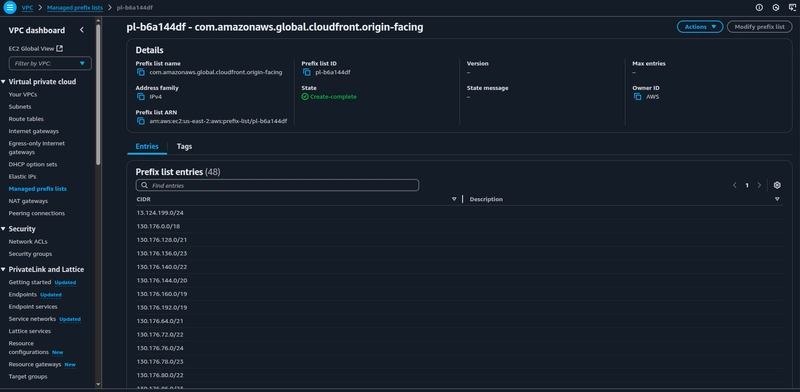Go to next page of entries
This screenshot has height=392, width=800.
coord(759,185)
